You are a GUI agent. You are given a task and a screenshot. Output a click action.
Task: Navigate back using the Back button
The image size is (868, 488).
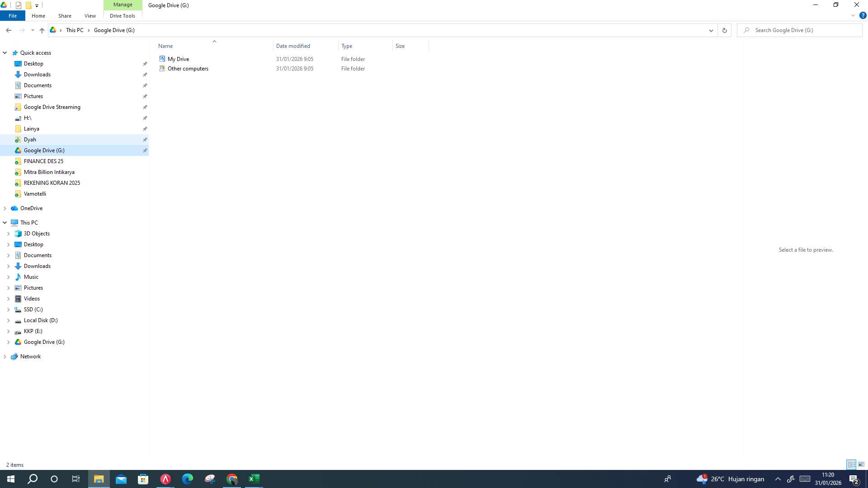click(9, 30)
